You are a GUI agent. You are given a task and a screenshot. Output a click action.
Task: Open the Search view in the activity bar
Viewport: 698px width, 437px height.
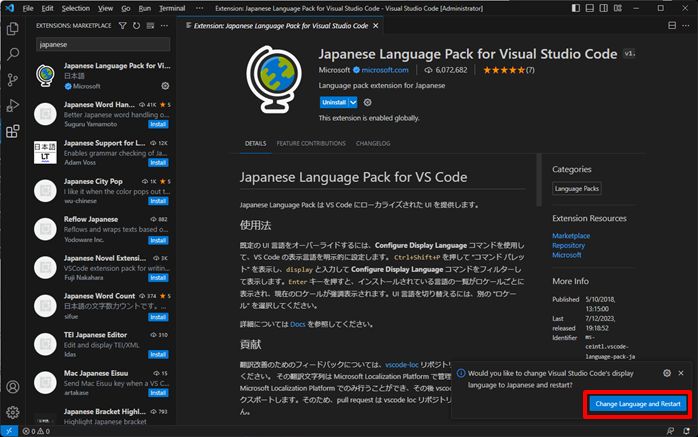[x=12, y=54]
